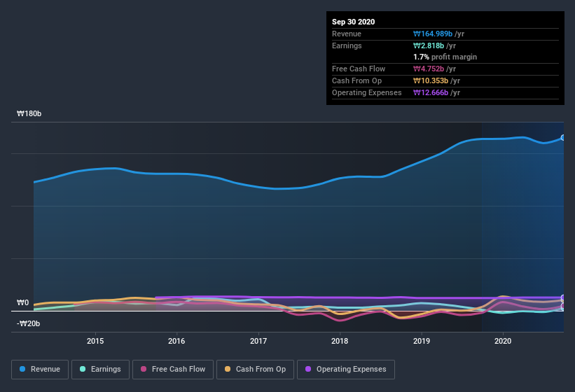Click the Free Cash Flow label in tooltip
This screenshot has height=392, width=575.
point(359,69)
